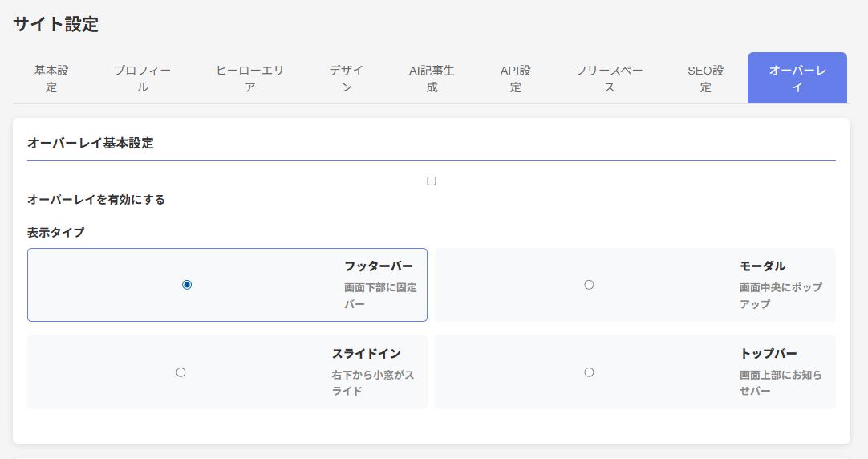Pick the スライドイン radio button
The image size is (868, 459).
point(180,372)
